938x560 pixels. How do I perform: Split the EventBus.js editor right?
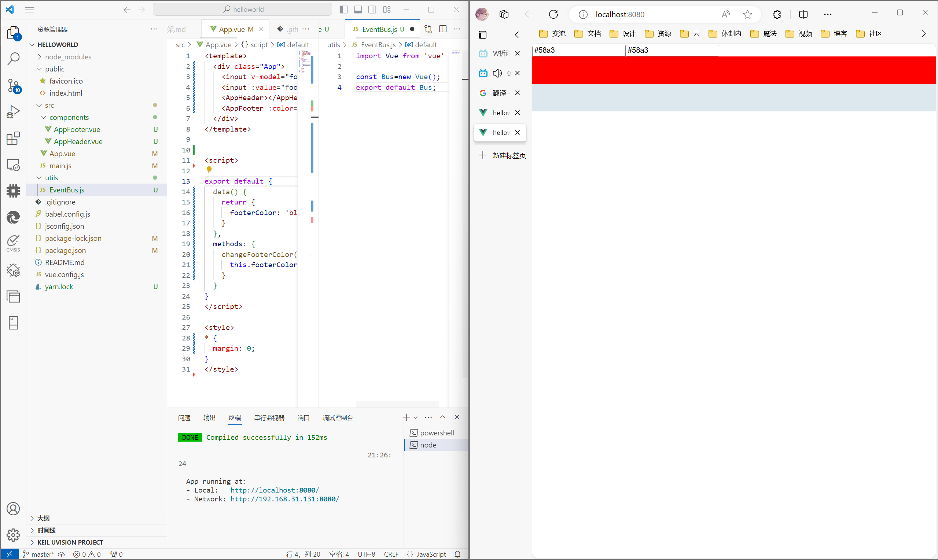(x=443, y=29)
